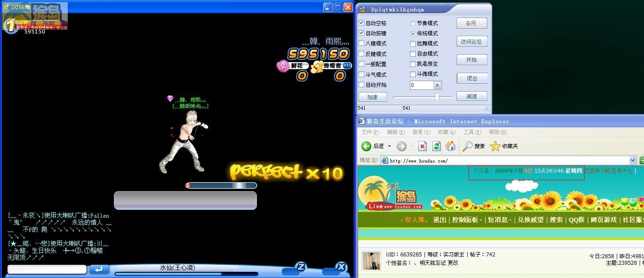Click the 旁观者 spectator icon in the game

click(x=317, y=67)
